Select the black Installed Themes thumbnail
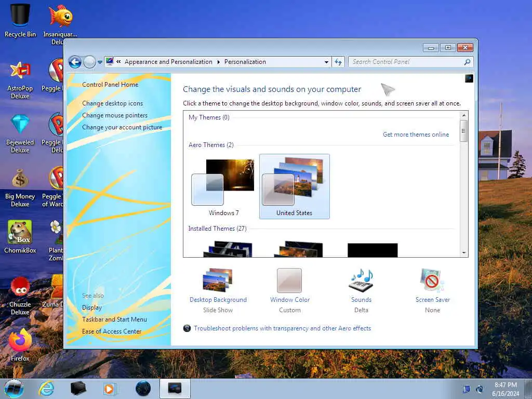This screenshot has width=532, height=399. pyautogui.click(x=373, y=250)
